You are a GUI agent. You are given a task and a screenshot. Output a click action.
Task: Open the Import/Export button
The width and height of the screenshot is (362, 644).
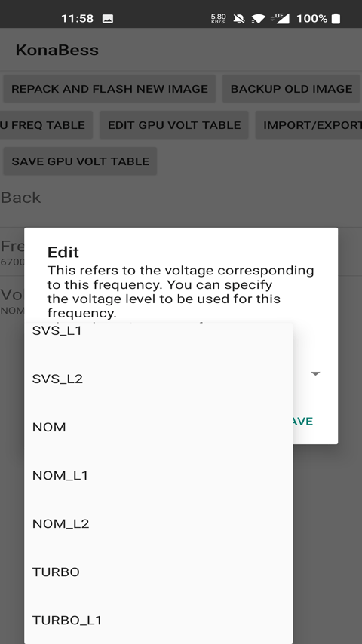click(x=309, y=125)
